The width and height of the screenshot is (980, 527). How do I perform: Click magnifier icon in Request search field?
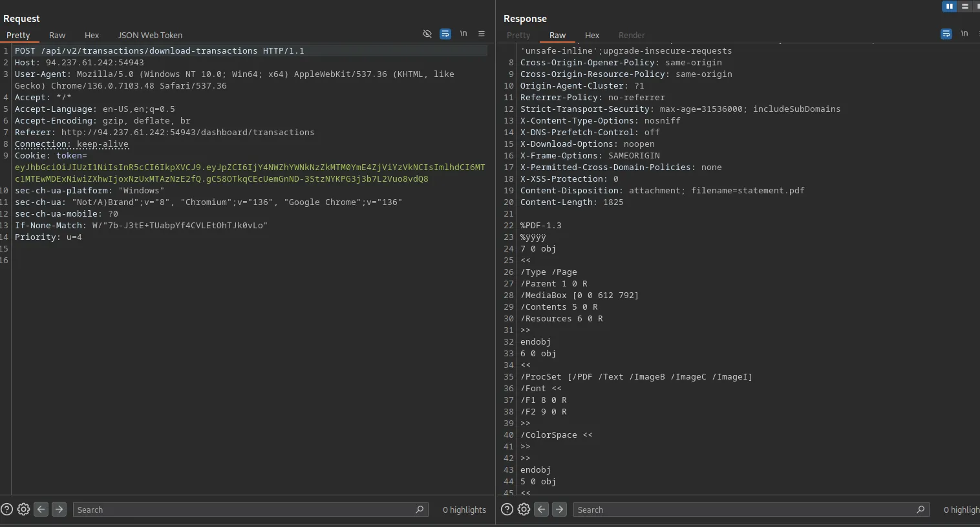[x=420, y=510]
